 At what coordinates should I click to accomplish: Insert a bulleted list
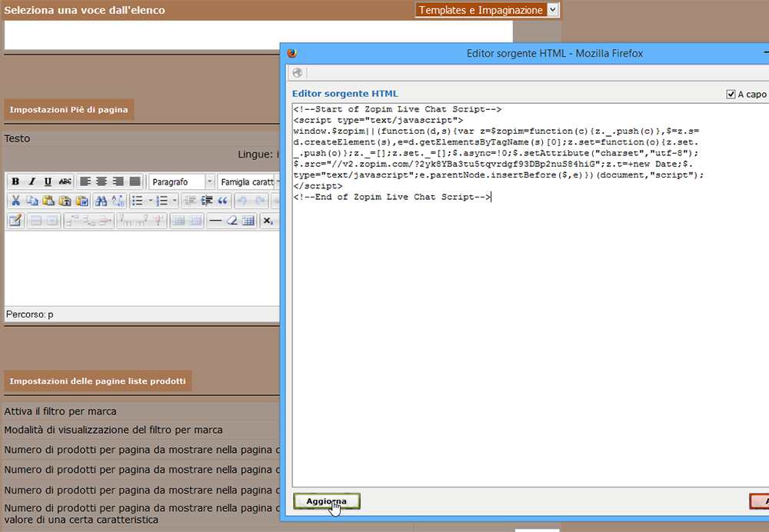click(x=138, y=201)
